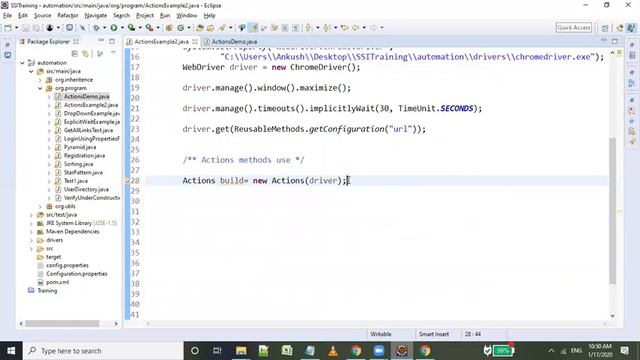
Task: Select Configuration.properties file in the tree
Action: 76,274
